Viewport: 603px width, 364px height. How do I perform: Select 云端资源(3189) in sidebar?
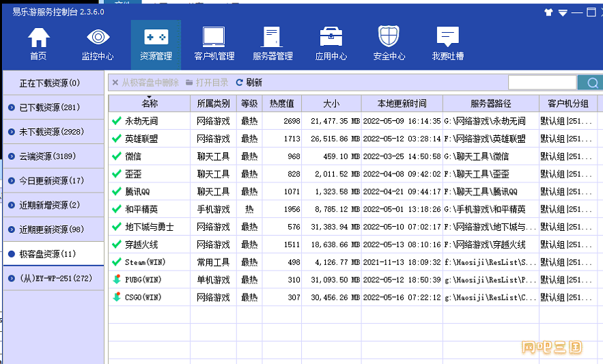[x=53, y=156]
